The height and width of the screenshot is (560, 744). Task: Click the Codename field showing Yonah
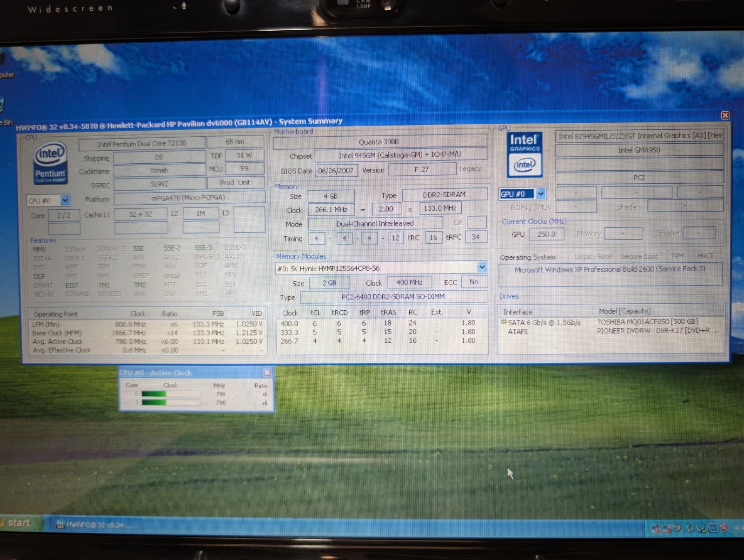pyautogui.click(x=159, y=170)
